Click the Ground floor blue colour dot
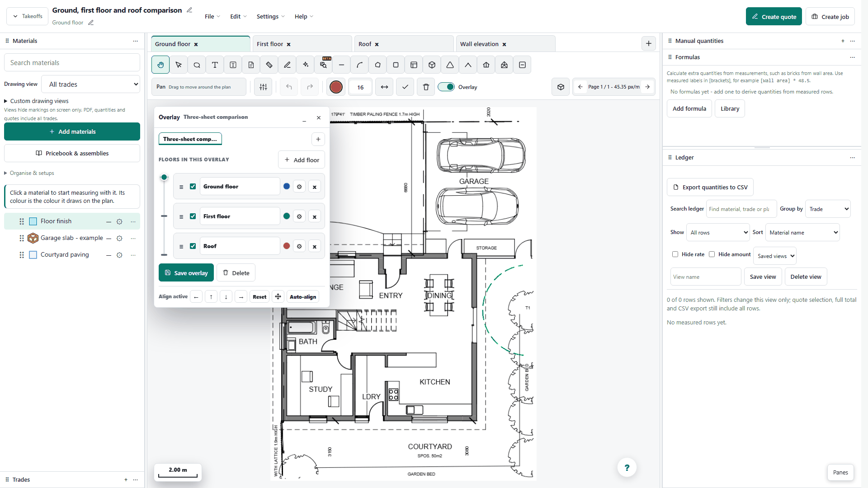868x488 pixels. [287, 187]
